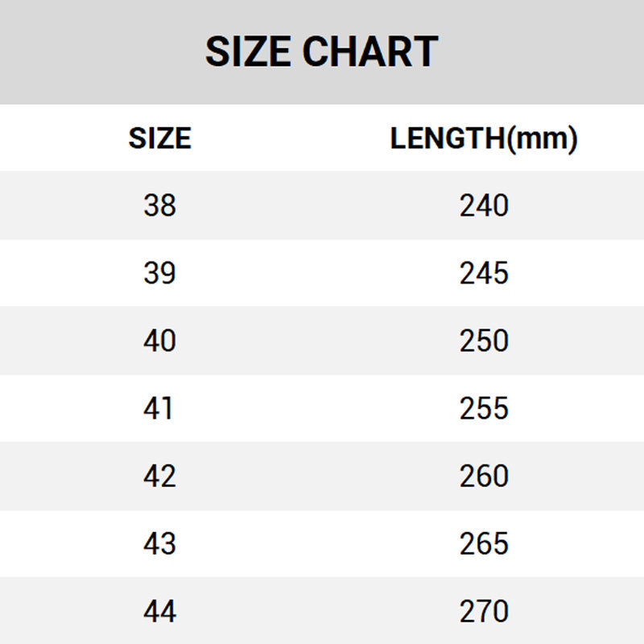The height and width of the screenshot is (644, 644).
Task: Select the size 38 cell
Action: coord(159,206)
